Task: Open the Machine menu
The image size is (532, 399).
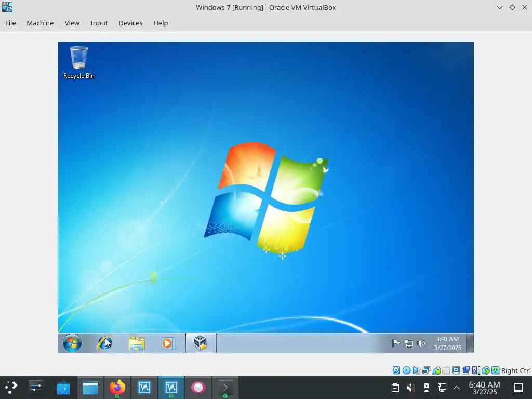Action: click(40, 23)
